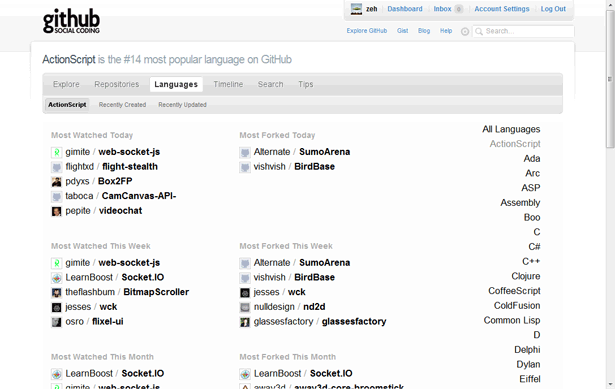This screenshot has height=389, width=615.
Task: Click Log Out
Action: pos(553,9)
